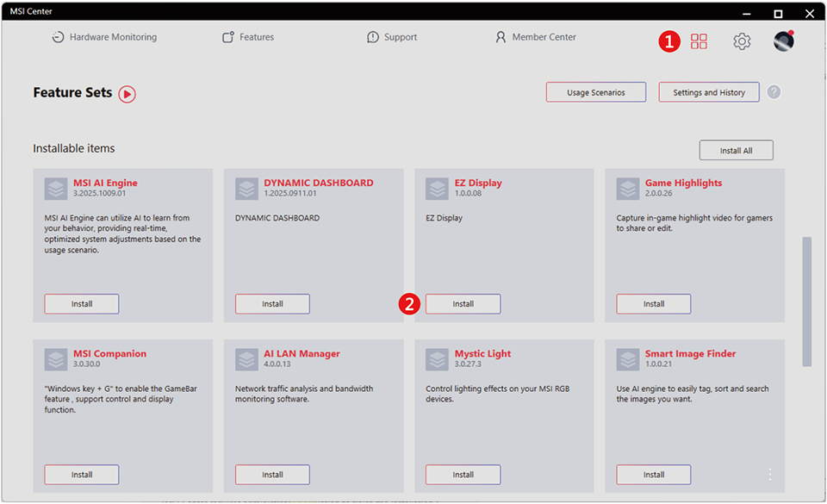Install the EZ Display feature
Screen dimensions: 827x504
coord(463,304)
